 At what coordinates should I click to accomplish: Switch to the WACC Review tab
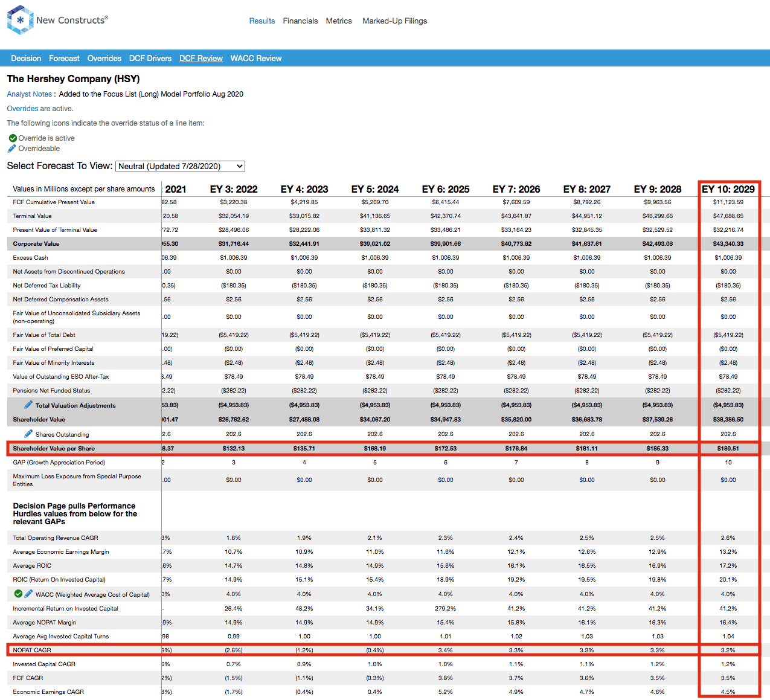256,59
